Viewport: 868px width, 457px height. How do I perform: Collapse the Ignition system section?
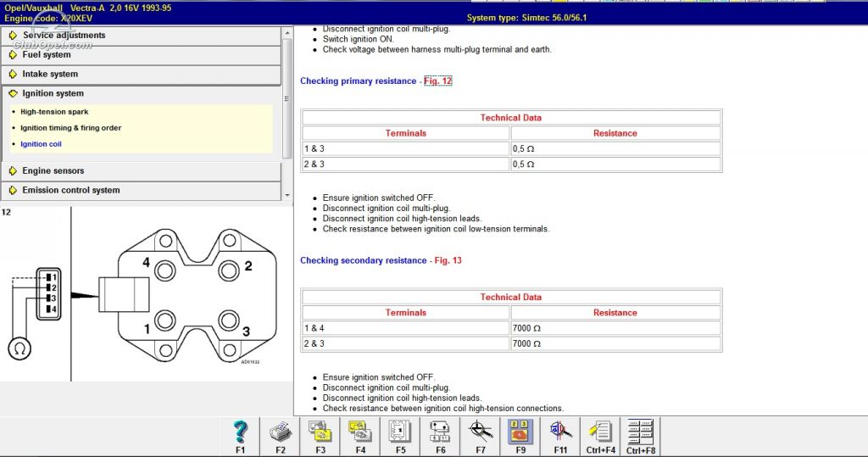[142, 93]
